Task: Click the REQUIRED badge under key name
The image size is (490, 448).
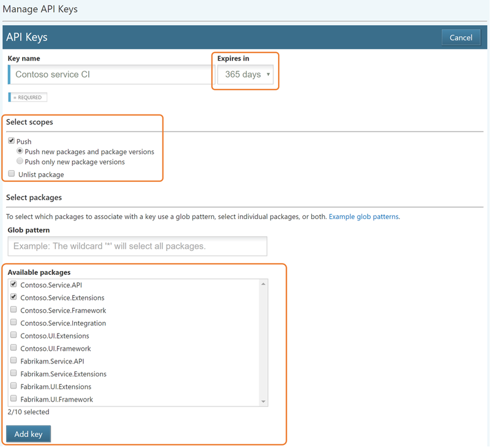Action: [x=28, y=97]
